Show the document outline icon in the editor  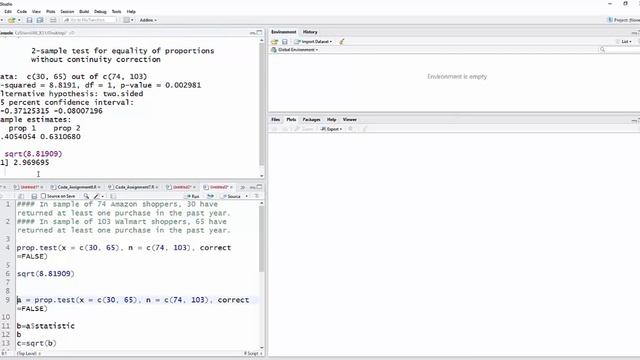257,196
